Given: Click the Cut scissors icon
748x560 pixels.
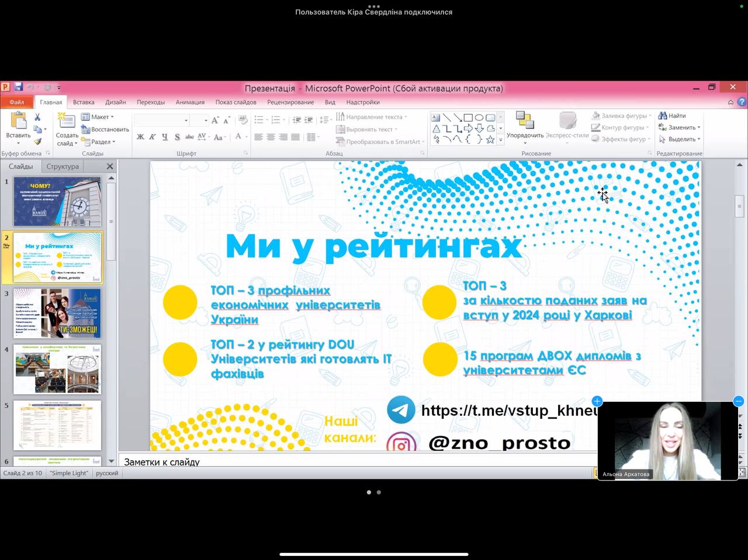Looking at the screenshot, I should [37, 117].
